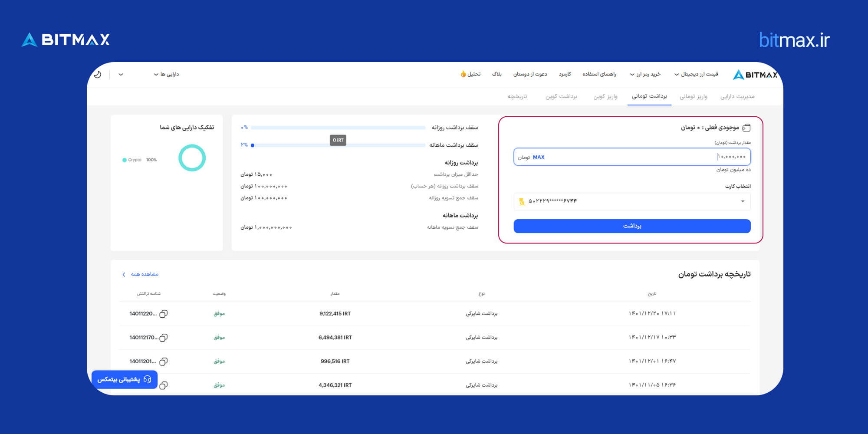Copy transaction ID 14011201...
The width and height of the screenshot is (868, 434).
pyautogui.click(x=164, y=362)
